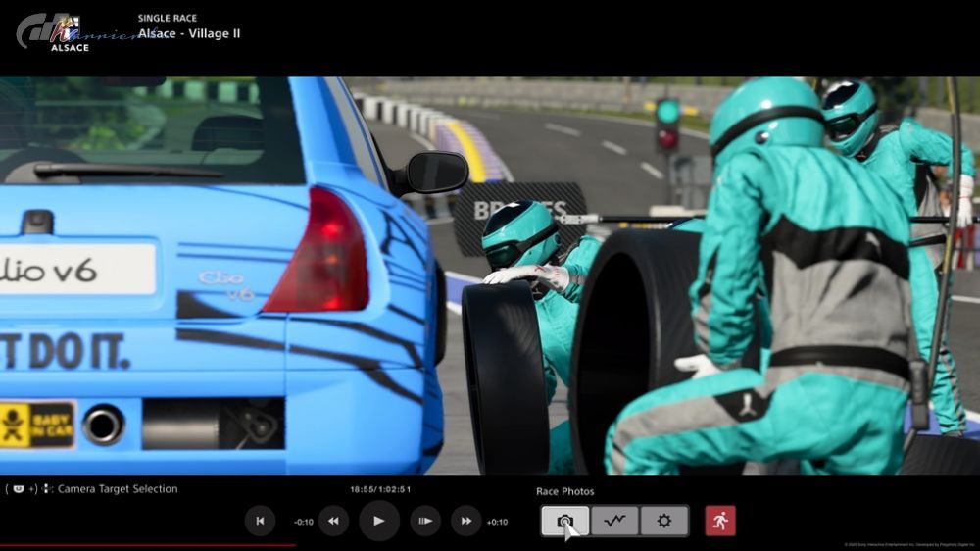This screenshot has width=980, height=551.
Task: Exit replay with the red running-man button
Action: [720, 521]
